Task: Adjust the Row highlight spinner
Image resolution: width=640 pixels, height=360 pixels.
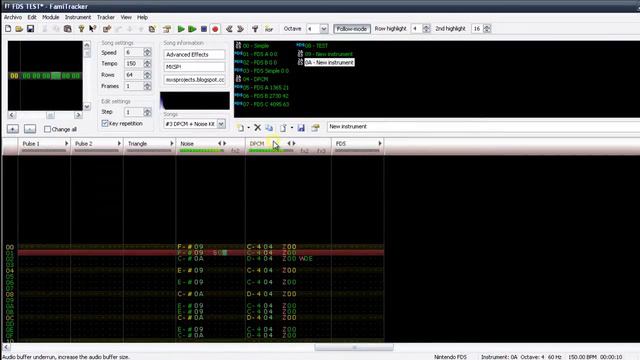Action: pyautogui.click(x=426, y=29)
